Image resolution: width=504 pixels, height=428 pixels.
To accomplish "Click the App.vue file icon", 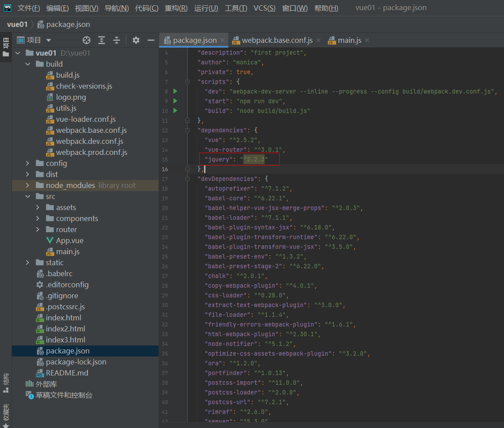I will point(50,240).
